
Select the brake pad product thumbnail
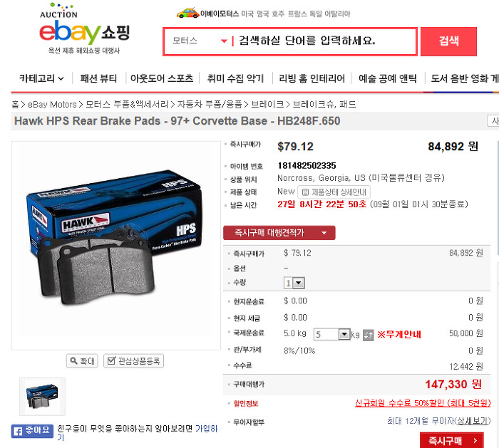(42, 397)
